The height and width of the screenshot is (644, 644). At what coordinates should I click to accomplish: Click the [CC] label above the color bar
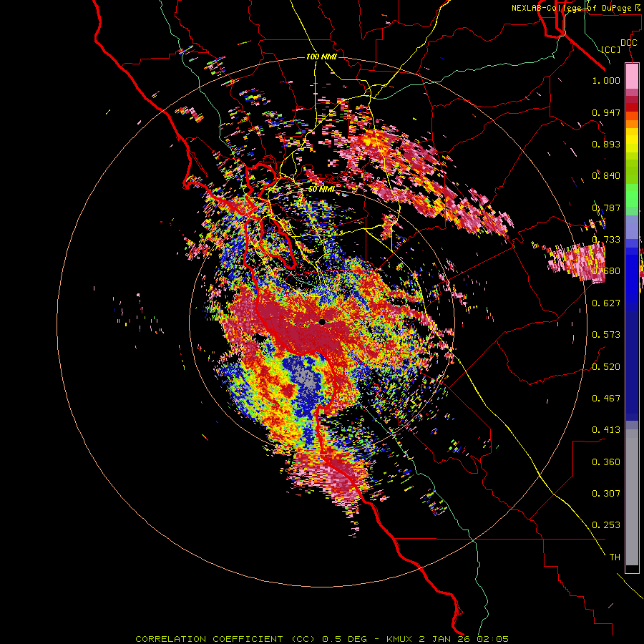coord(611,49)
